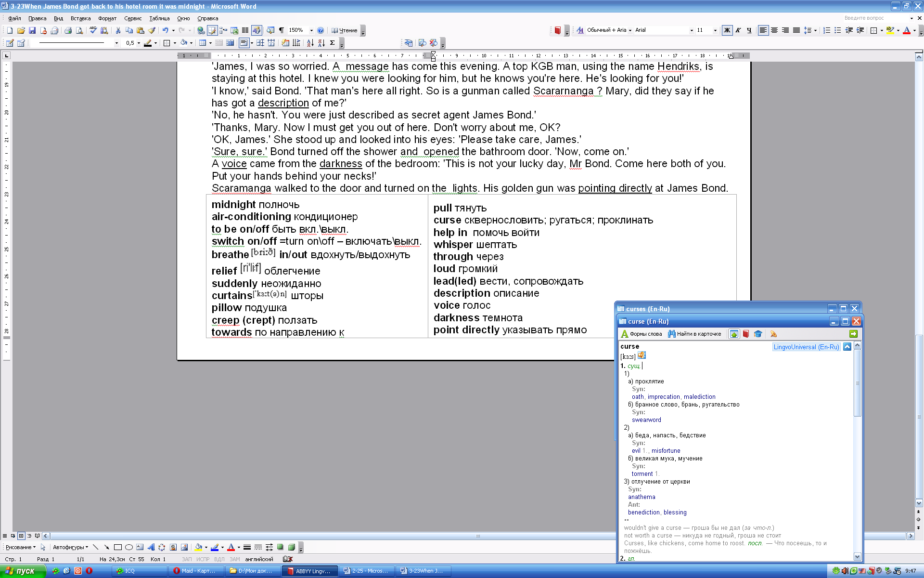
Task: Select the rectangle drawing tool
Action: pos(117,547)
